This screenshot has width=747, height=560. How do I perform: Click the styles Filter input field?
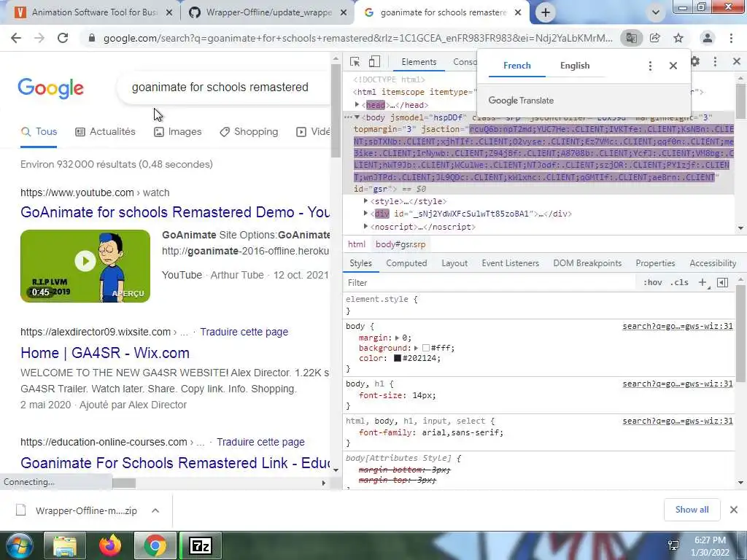491,283
